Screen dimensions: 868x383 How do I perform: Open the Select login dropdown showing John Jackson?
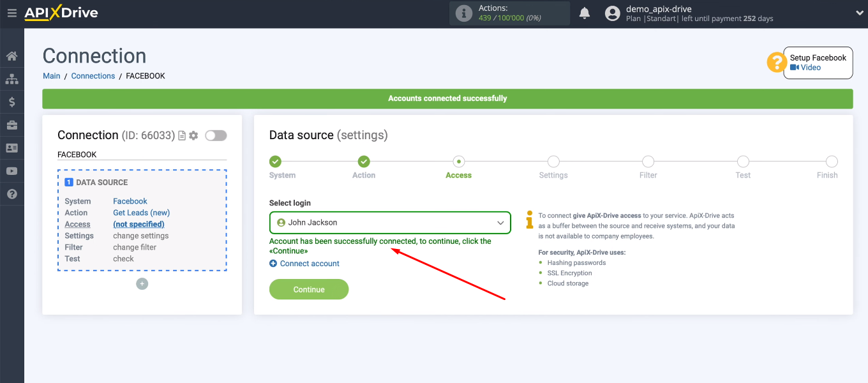point(390,223)
